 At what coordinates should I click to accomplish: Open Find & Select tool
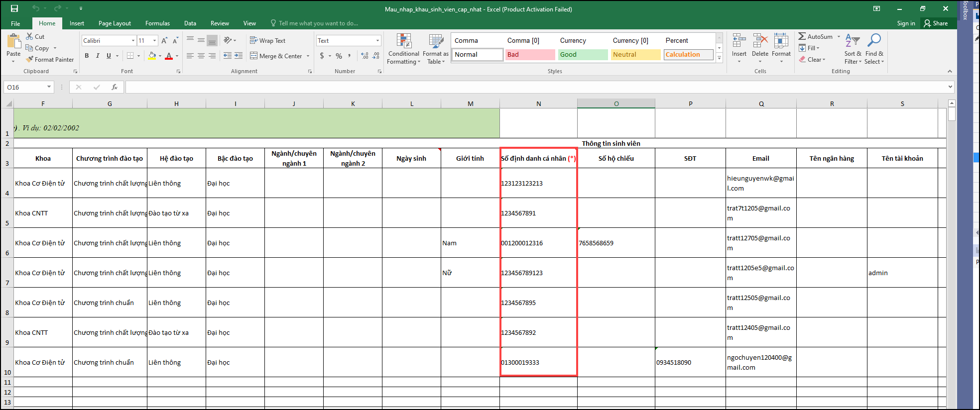point(874,49)
